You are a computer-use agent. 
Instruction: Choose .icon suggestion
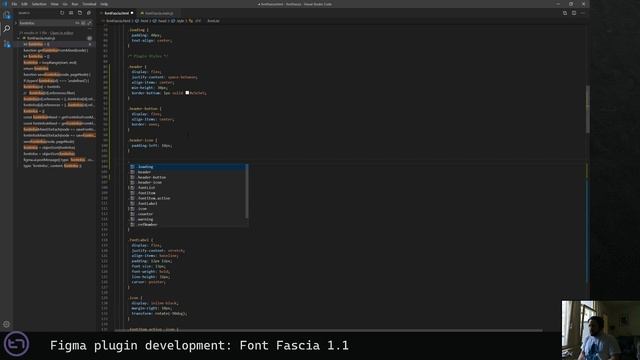pyautogui.click(x=188, y=209)
